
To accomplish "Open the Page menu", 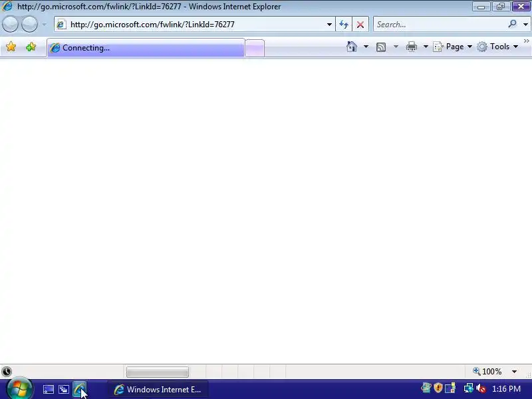I will click(453, 47).
